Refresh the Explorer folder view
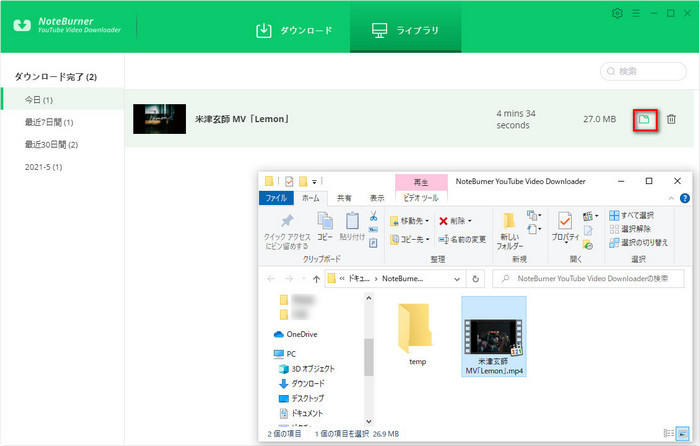 click(475, 279)
